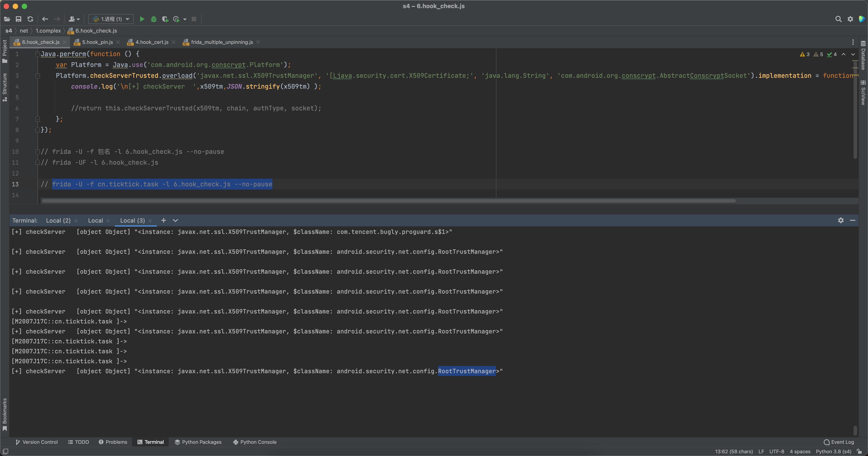Click the JetBrains colorful logo icon

(862, 19)
